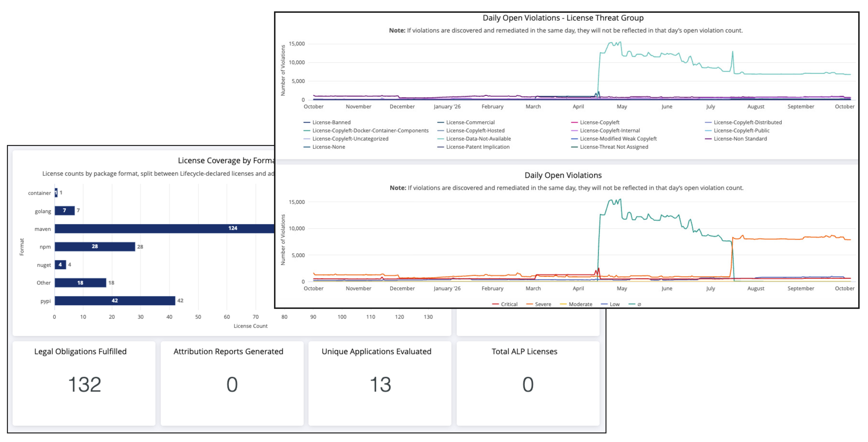Toggle the Low severity legend entry

(610, 304)
